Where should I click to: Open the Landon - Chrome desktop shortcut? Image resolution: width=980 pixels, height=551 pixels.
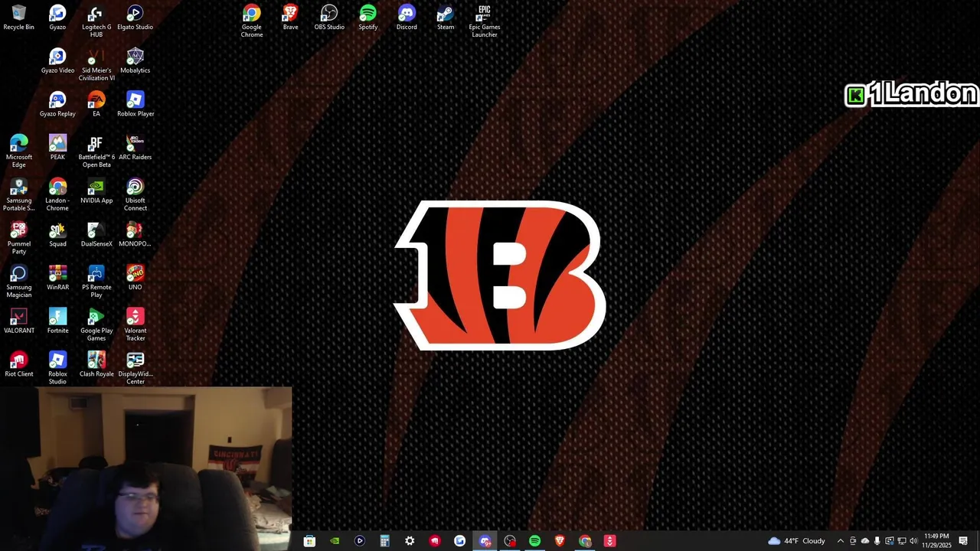click(57, 195)
